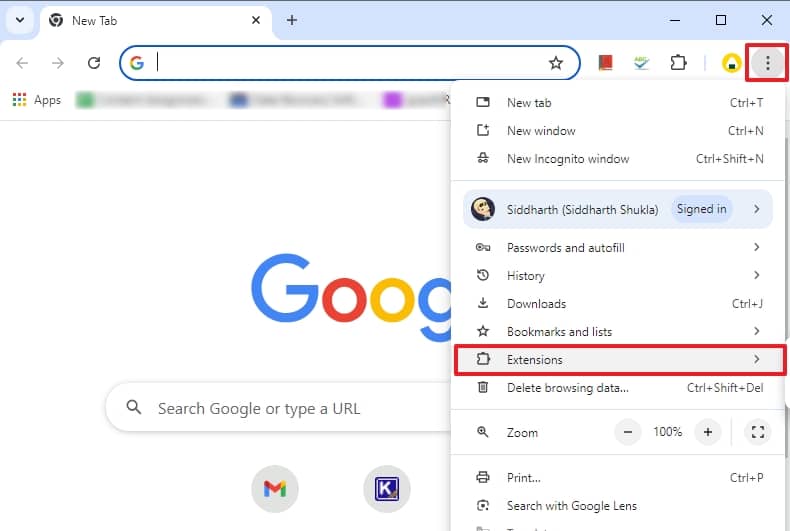Click the address bar input field
This screenshot has width=790, height=531.
(348, 63)
